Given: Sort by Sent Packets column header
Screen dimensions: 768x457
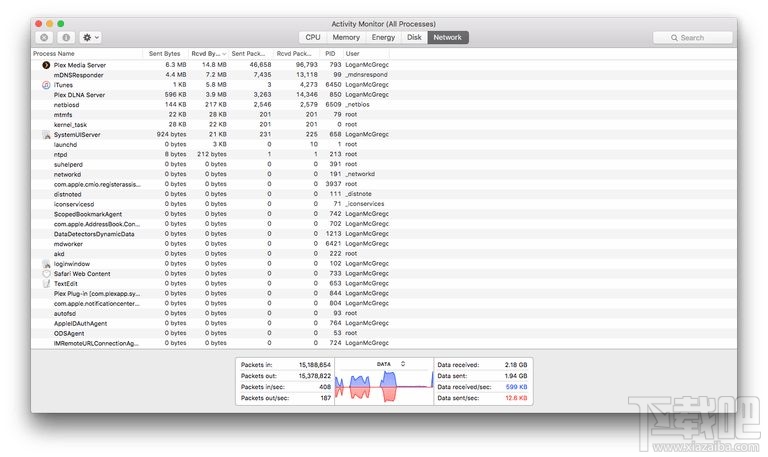Looking at the screenshot, I should tap(250, 53).
